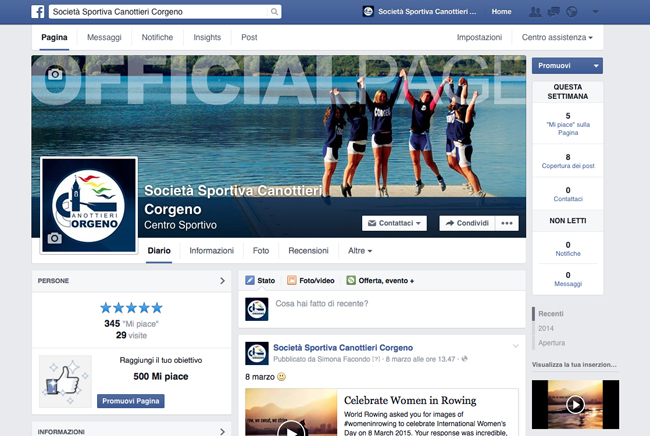Click Visualizza la tua inserzione text
Screen dimensions: 650x436
point(574,365)
